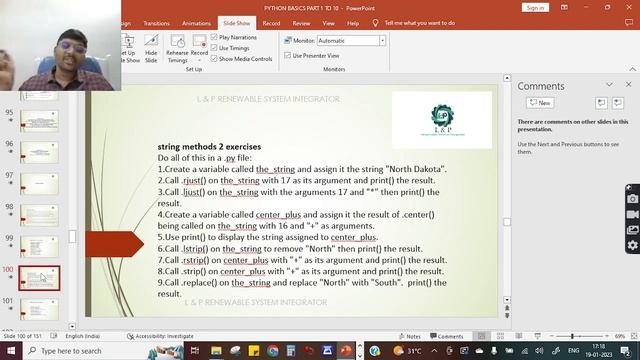The width and height of the screenshot is (640, 360).
Task: Click Accessibility: Investigate in status bar
Action: click(x=160, y=336)
